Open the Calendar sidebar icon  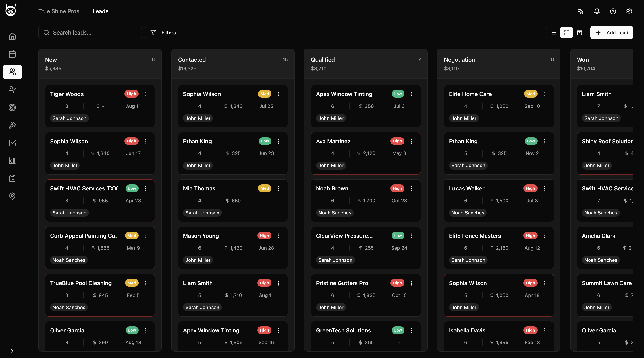[x=12, y=54]
